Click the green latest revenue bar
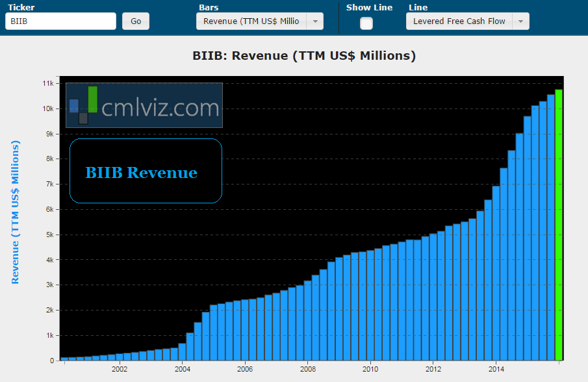The height and width of the screenshot is (382, 588). tap(559, 225)
